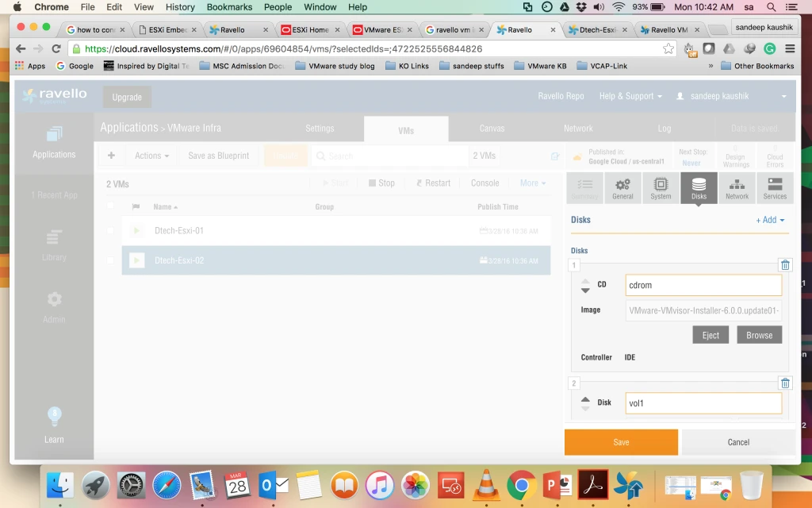Open Finder from the Dock
This screenshot has width=812, height=508.
[60, 485]
